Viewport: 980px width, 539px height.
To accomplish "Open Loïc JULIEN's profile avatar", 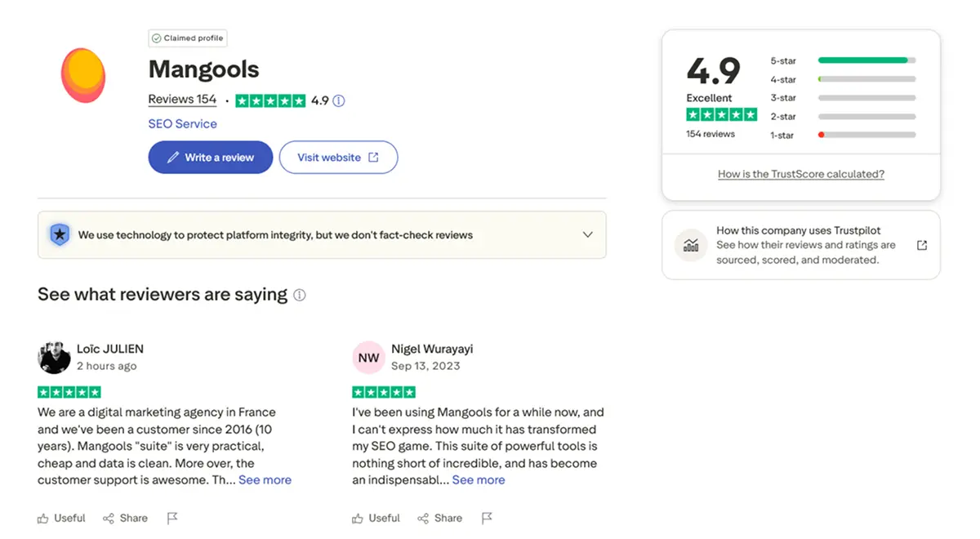I will tap(54, 357).
